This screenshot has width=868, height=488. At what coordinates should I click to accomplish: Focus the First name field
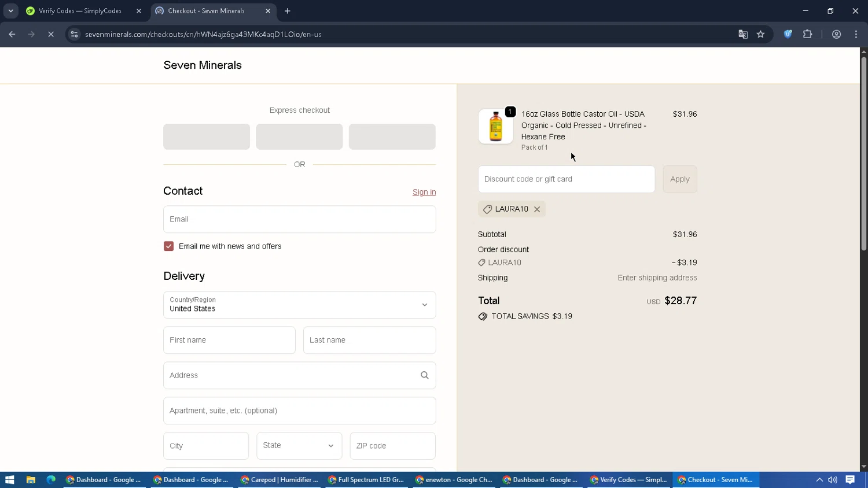[229, 340]
